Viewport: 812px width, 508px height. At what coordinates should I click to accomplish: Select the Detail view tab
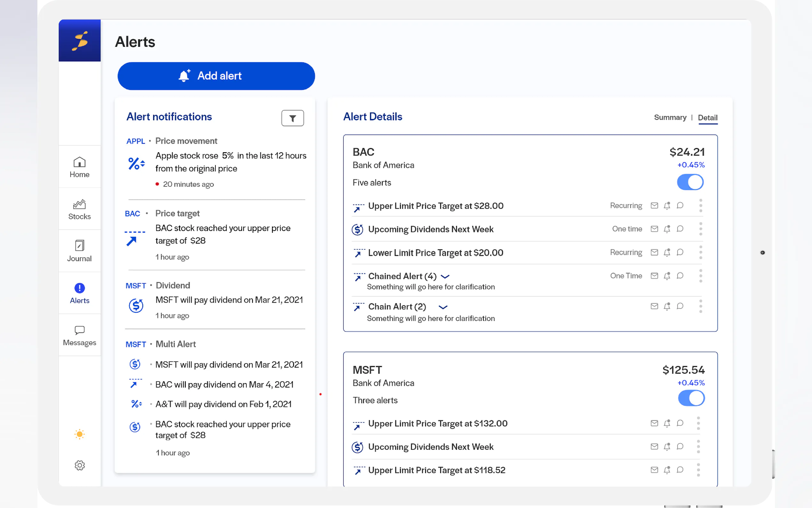pos(707,118)
